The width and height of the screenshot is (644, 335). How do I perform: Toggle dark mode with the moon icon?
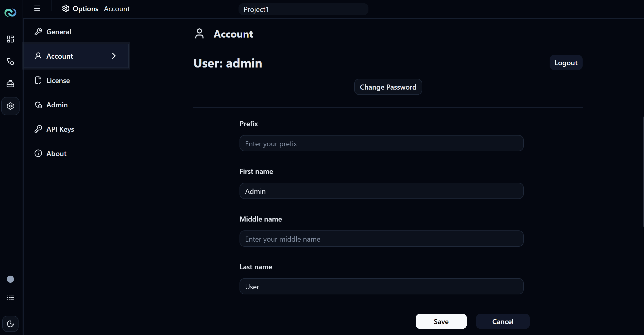tap(10, 324)
